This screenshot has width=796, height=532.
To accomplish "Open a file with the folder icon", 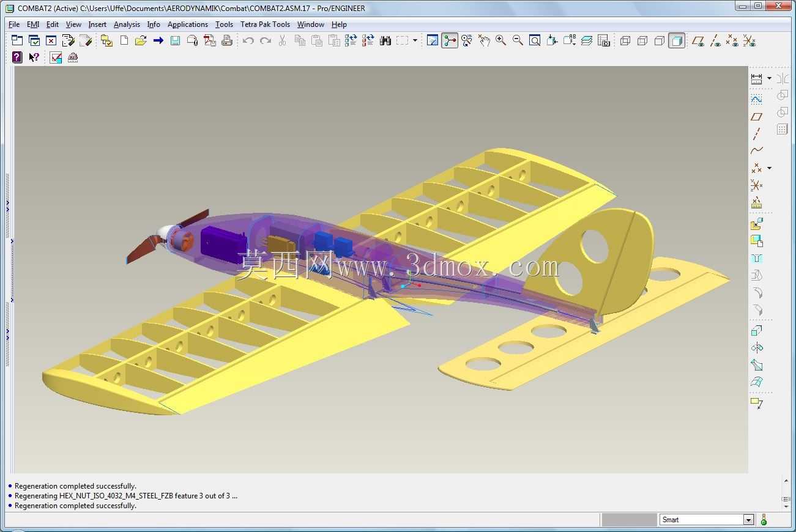I will (x=141, y=40).
